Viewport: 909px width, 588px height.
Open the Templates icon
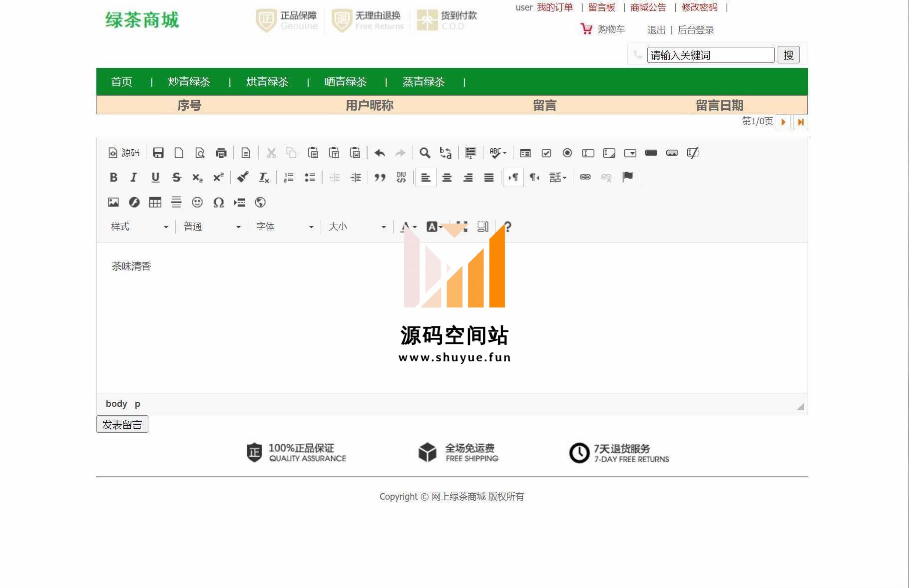pyautogui.click(x=246, y=153)
